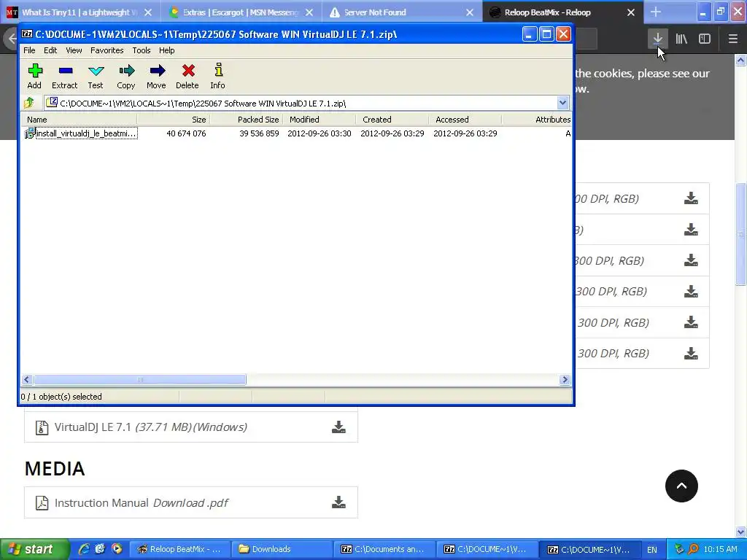Click the download icon in the last 300 DPI, RGB row
Viewport: 747px width, 560px height.
pyautogui.click(x=692, y=354)
